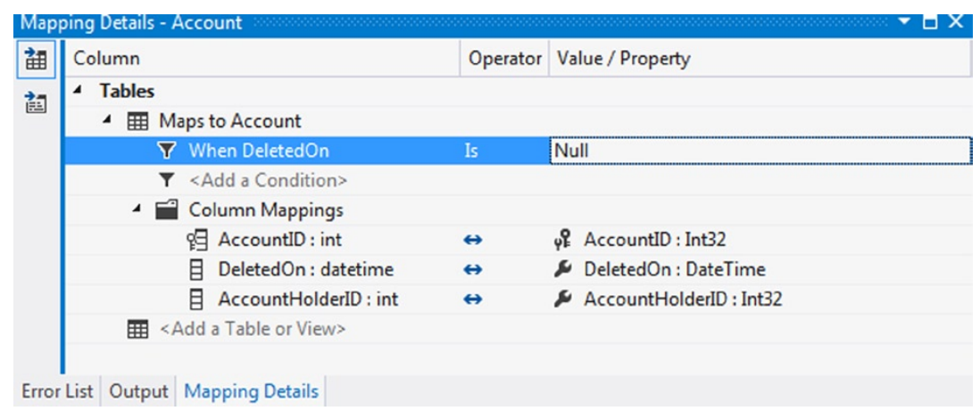980x419 pixels.
Task: Collapse the Maps to Account node
Action: (107, 120)
